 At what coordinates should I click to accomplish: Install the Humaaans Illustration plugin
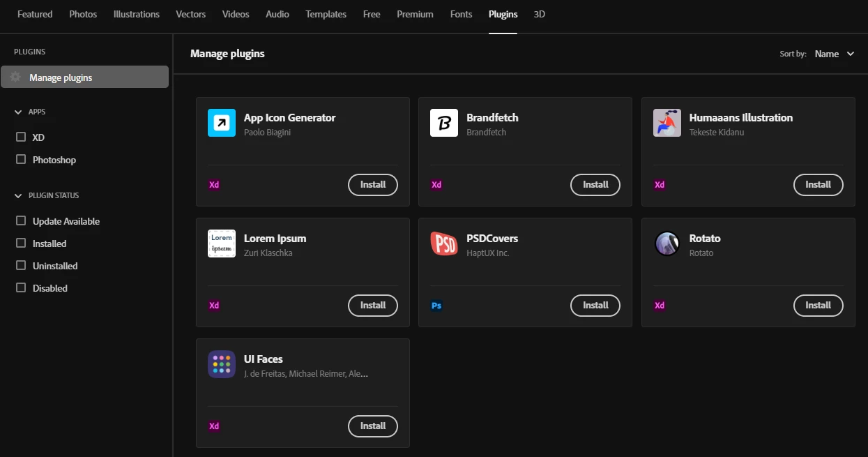tap(818, 185)
